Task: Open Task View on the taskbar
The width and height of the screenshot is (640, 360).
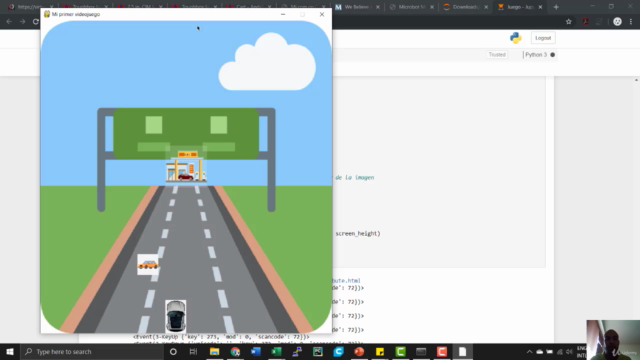Action: click(193, 351)
